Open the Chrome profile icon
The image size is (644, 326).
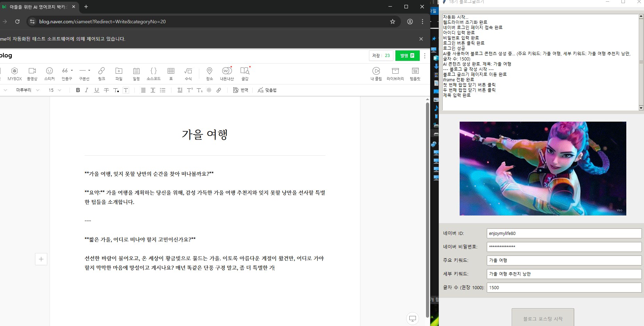pos(410,22)
